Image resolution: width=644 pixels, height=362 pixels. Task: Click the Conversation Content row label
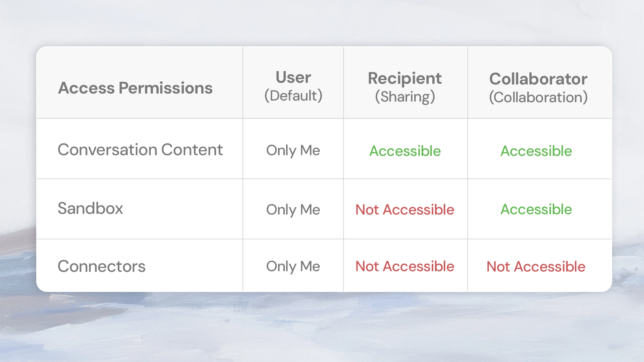(x=140, y=149)
